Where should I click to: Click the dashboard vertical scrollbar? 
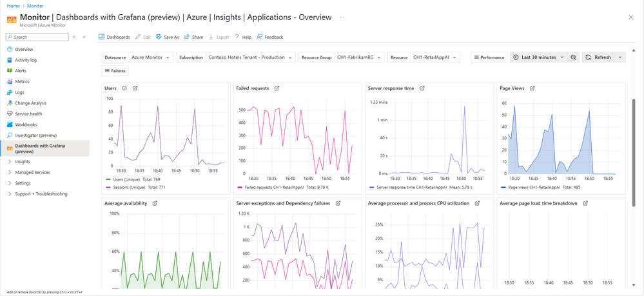coord(634,154)
